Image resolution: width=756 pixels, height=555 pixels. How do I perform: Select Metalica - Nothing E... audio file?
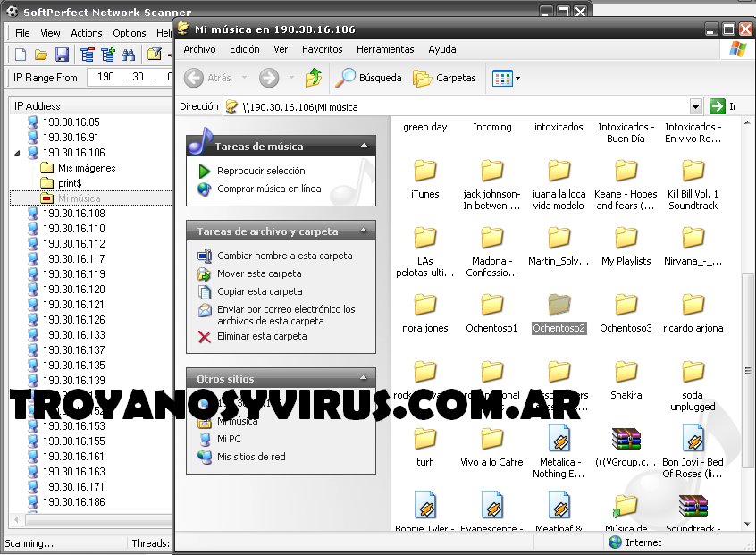pyautogui.click(x=559, y=438)
